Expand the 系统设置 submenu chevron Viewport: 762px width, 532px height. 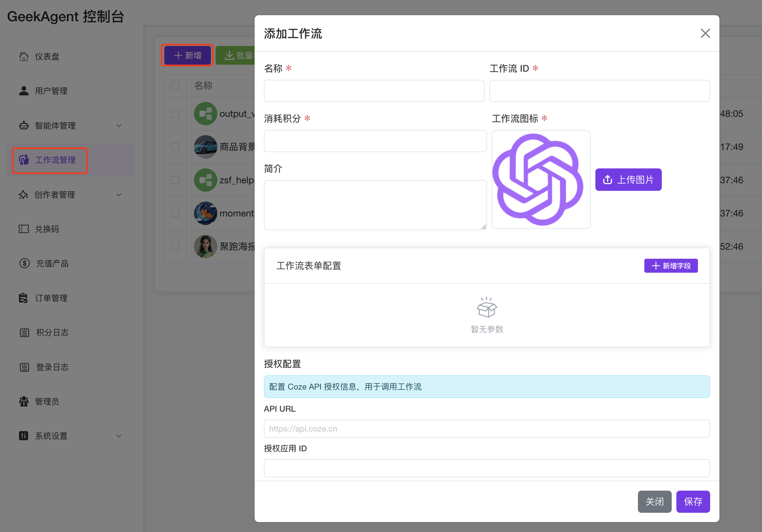click(x=119, y=436)
